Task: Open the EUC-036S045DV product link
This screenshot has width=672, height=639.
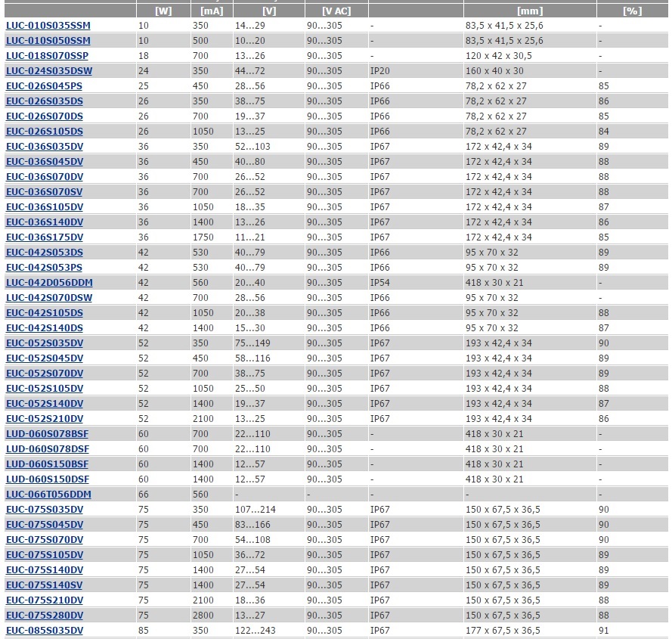Action: pos(45,162)
